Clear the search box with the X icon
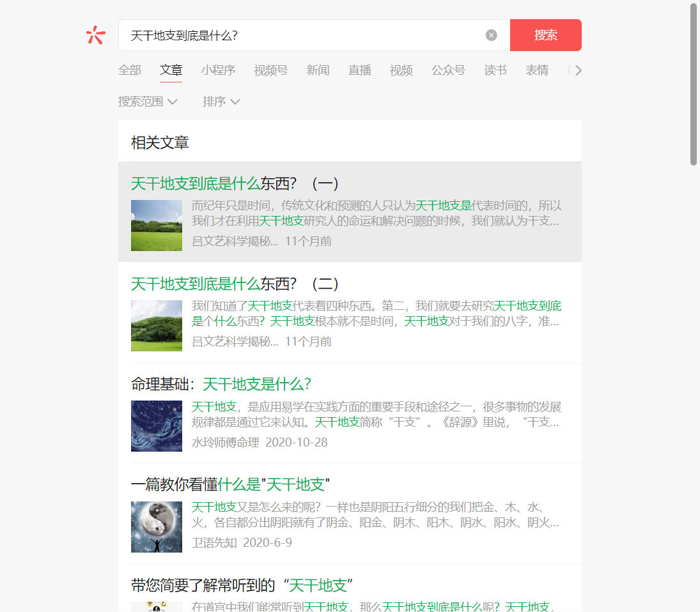The image size is (700, 612). (x=491, y=35)
